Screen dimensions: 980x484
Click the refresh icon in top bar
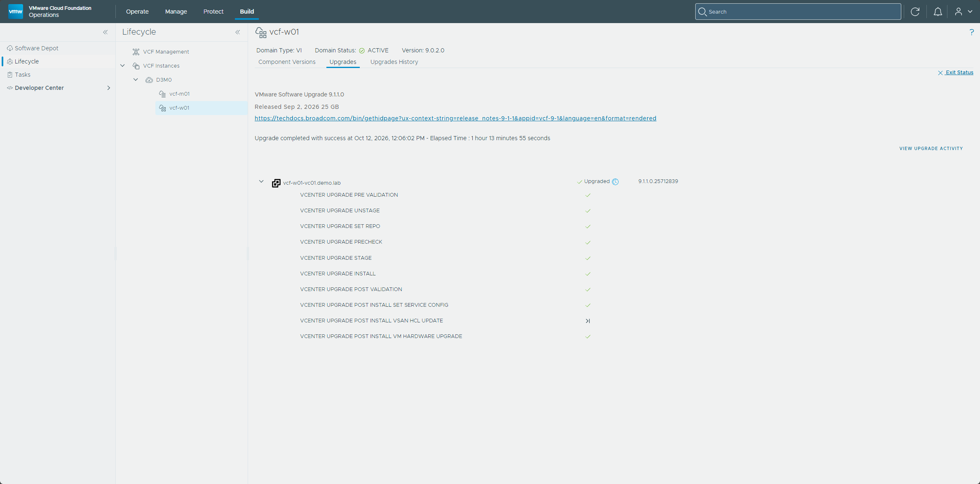click(915, 12)
